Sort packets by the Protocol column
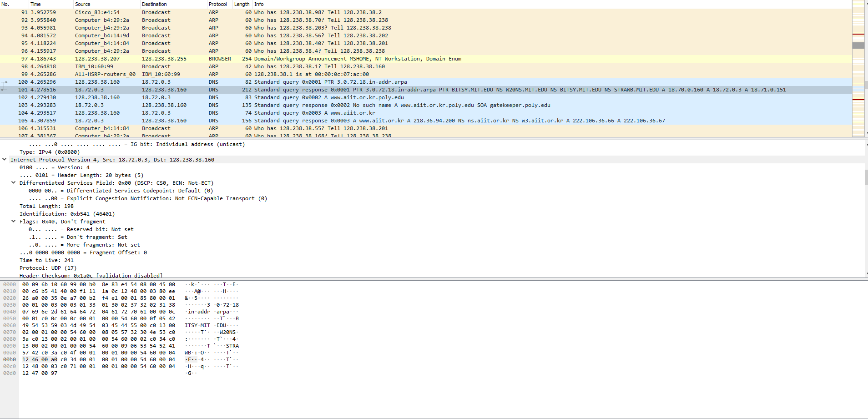868x419 pixels. point(217,4)
